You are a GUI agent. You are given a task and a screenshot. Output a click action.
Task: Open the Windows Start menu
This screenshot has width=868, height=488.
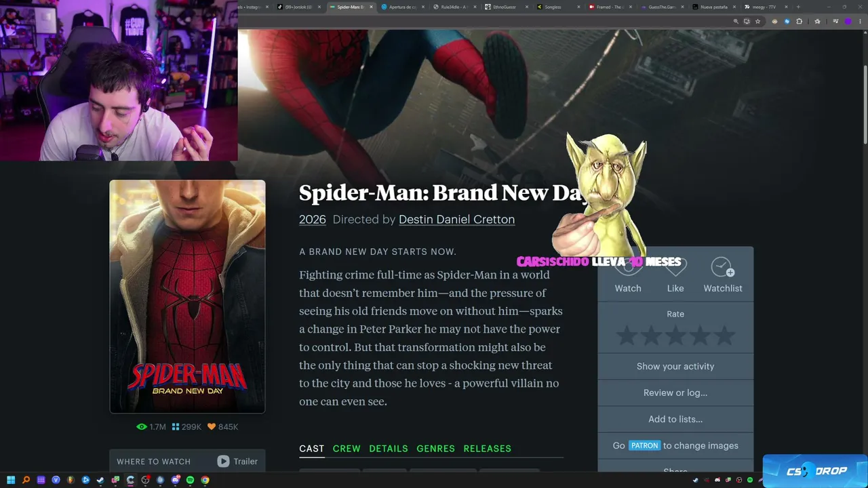[x=11, y=481]
